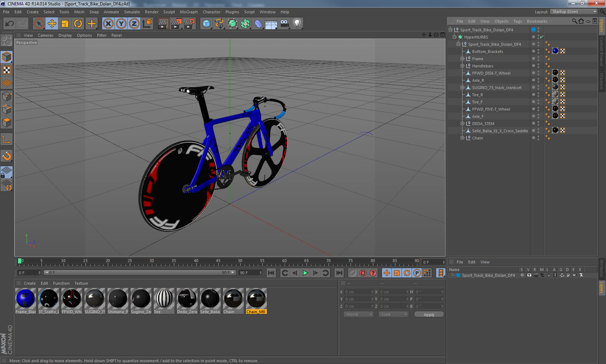Open the MoGraph menu
606x364 pixels.
tap(189, 12)
